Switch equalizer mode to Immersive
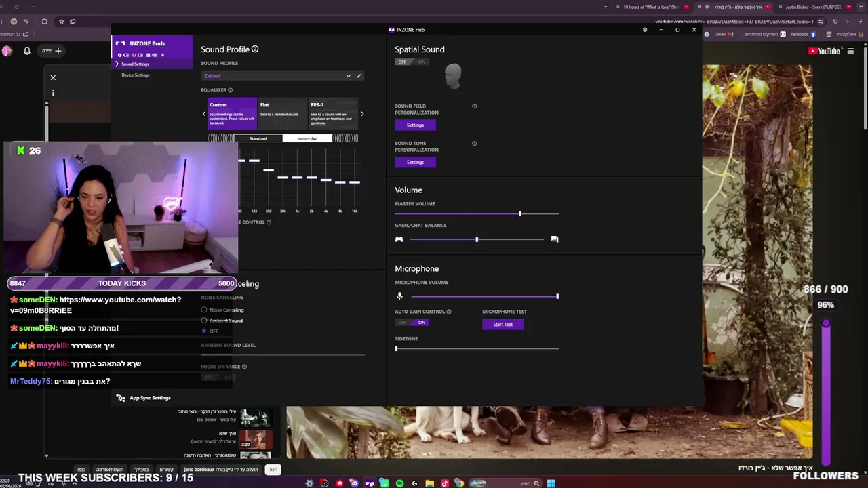 pos(307,138)
